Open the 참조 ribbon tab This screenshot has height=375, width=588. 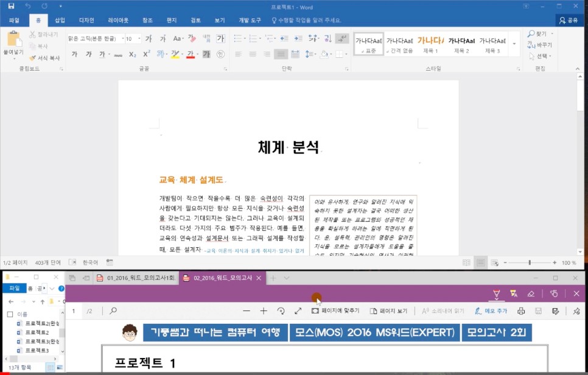(x=147, y=20)
